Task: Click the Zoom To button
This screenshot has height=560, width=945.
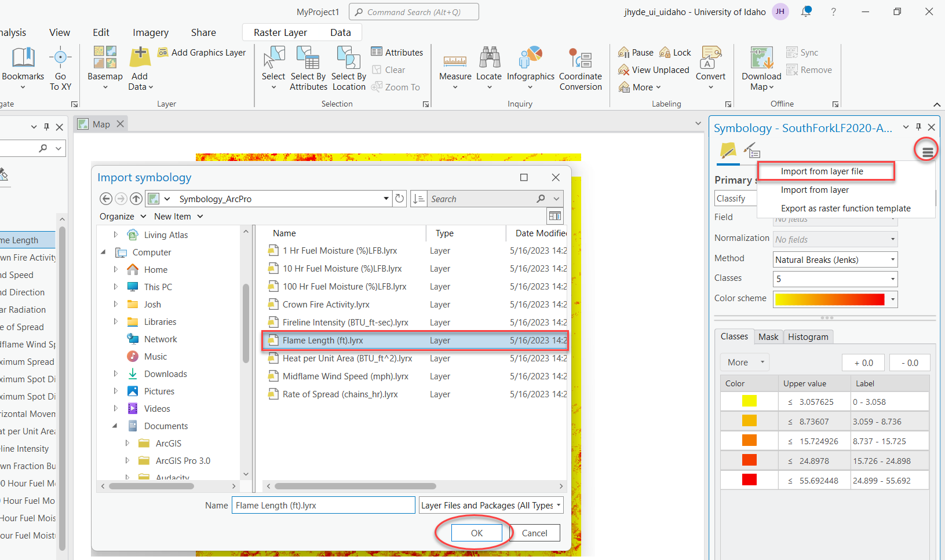Action: click(396, 87)
